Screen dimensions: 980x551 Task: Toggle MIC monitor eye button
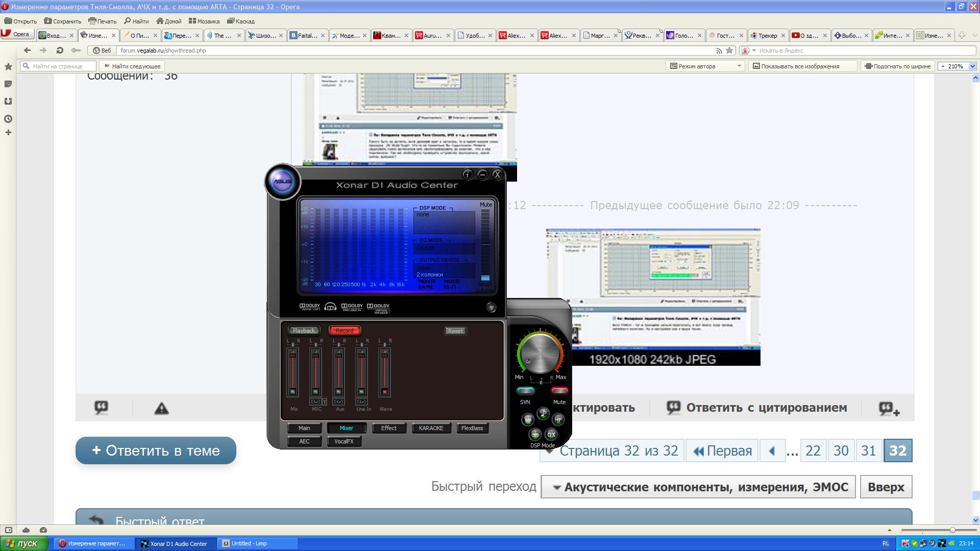(315, 402)
